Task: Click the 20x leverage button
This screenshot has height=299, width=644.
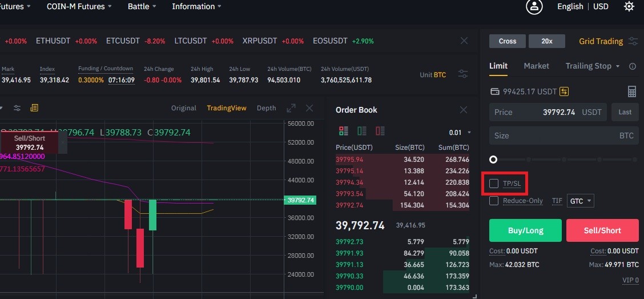Action: pos(547,41)
